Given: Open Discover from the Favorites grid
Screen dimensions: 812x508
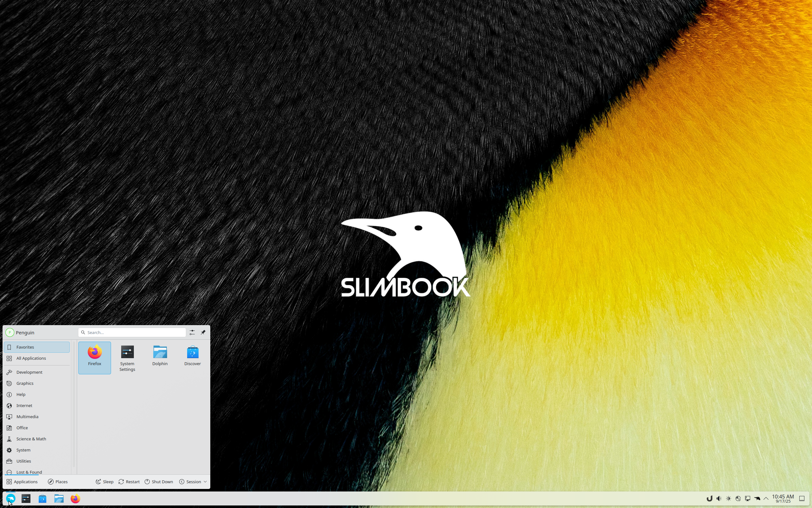Looking at the screenshot, I should [x=193, y=358].
